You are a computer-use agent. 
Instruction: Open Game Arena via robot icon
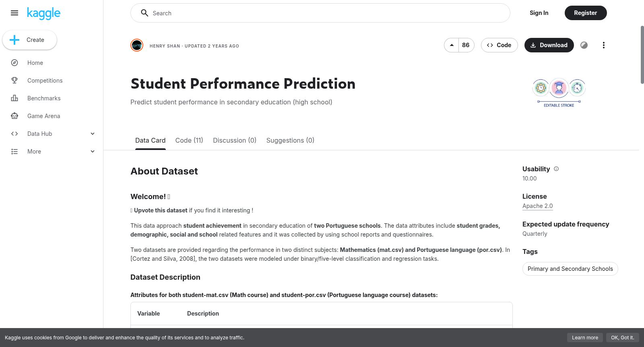pos(14,116)
